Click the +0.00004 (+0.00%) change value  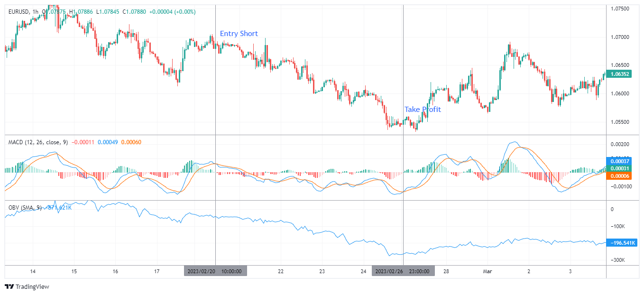173,11
